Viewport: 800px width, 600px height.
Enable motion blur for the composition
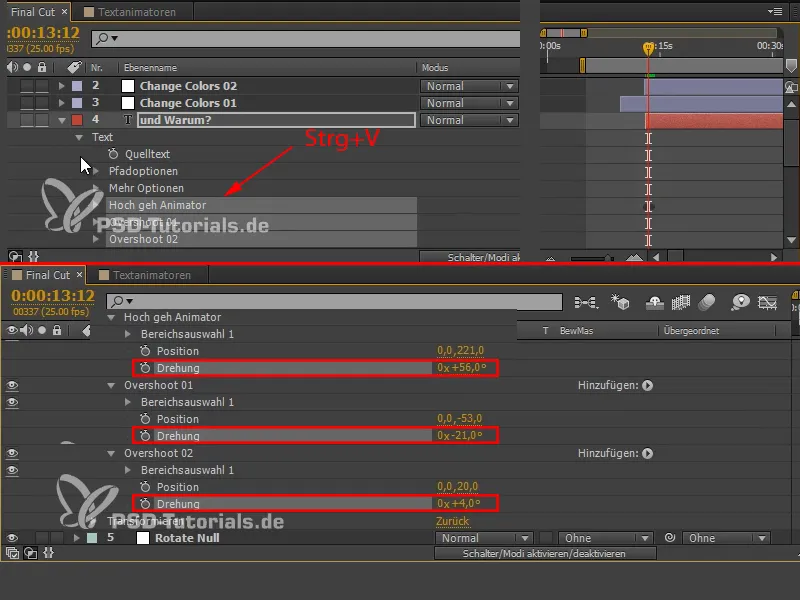click(x=707, y=303)
